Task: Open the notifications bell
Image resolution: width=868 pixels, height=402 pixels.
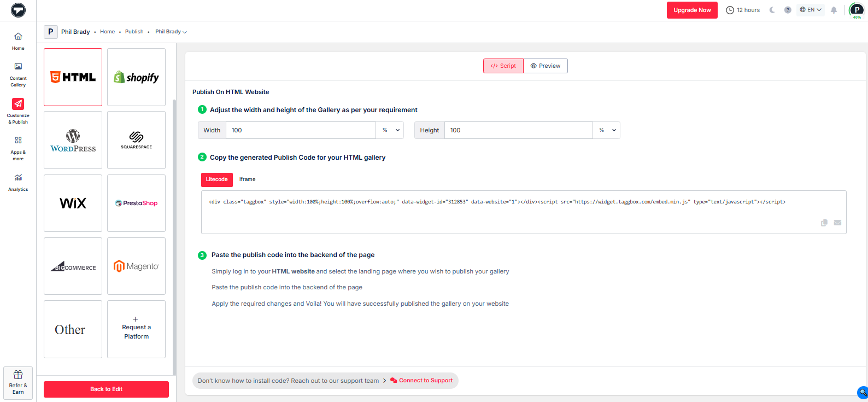Action: (x=834, y=10)
